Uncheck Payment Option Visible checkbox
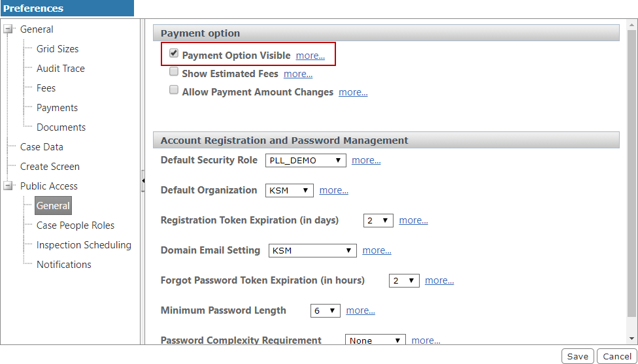 pos(174,54)
